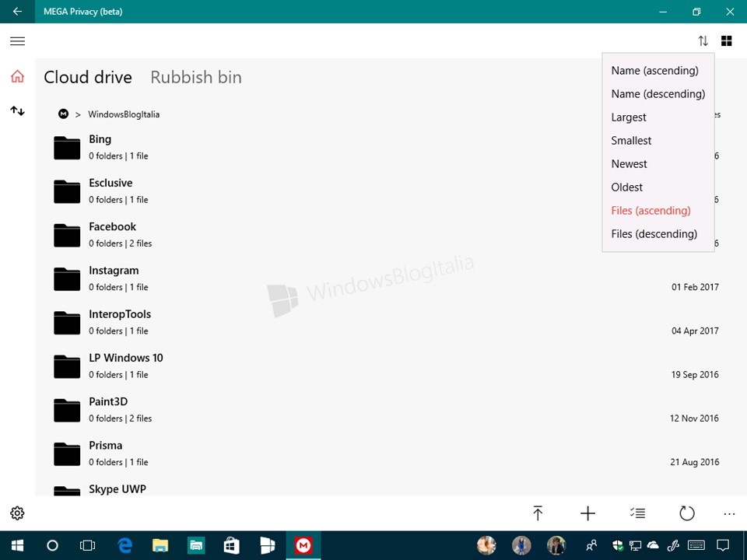Open the Bing folder icon
This screenshot has height=560, width=747.
tap(67, 148)
